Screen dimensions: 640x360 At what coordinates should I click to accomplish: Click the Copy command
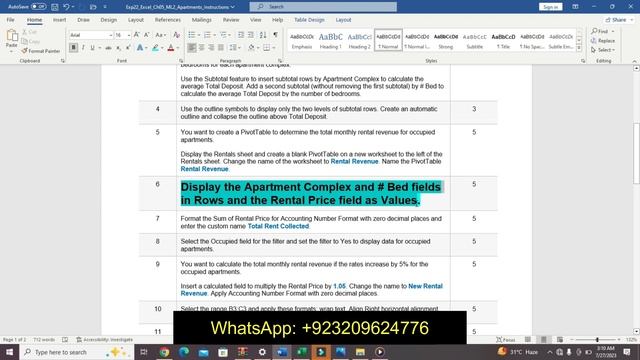31,41
